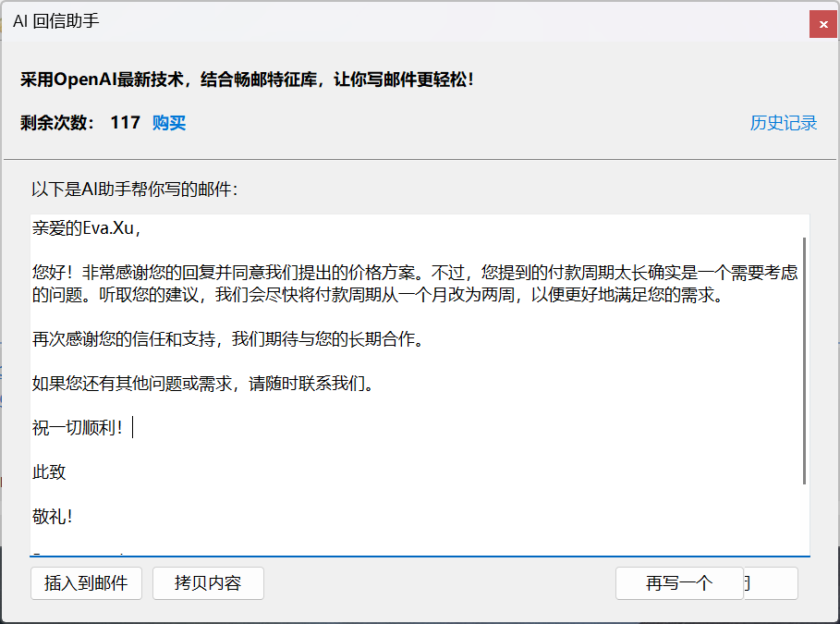Screen dimensions: 840x624
Task: Click the 插入到邮件 button
Action: pos(86,582)
